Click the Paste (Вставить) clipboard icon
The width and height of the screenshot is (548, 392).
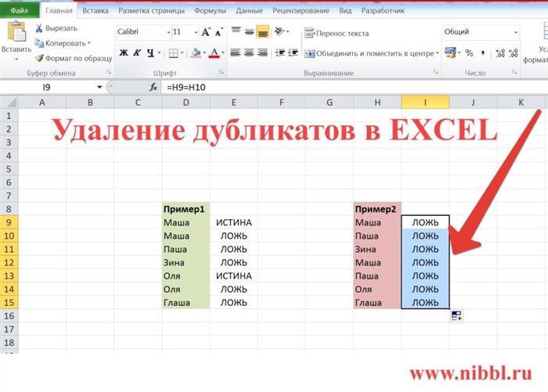point(16,31)
